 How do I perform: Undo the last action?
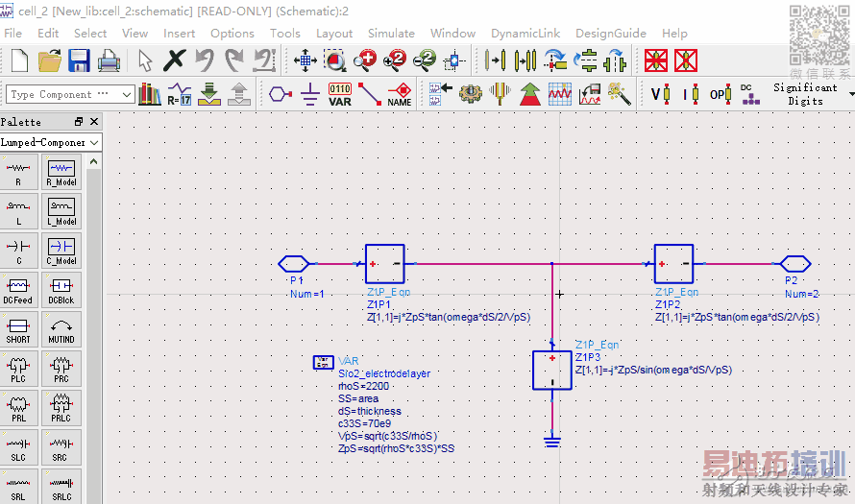coord(205,60)
